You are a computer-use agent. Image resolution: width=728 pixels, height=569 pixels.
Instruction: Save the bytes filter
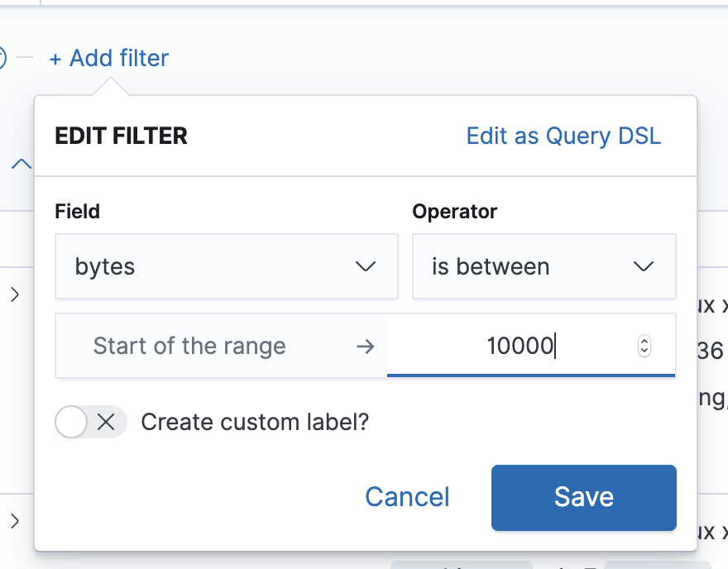[583, 497]
